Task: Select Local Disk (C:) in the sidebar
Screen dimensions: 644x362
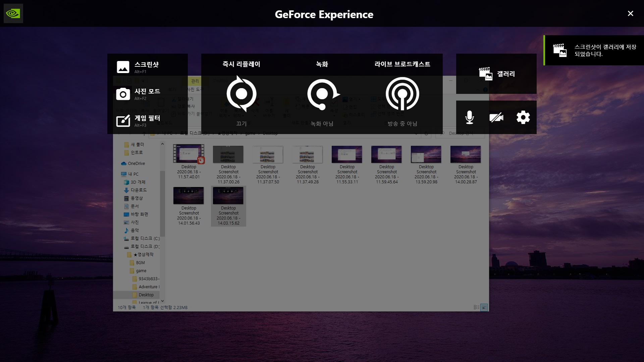Action: click(145, 238)
